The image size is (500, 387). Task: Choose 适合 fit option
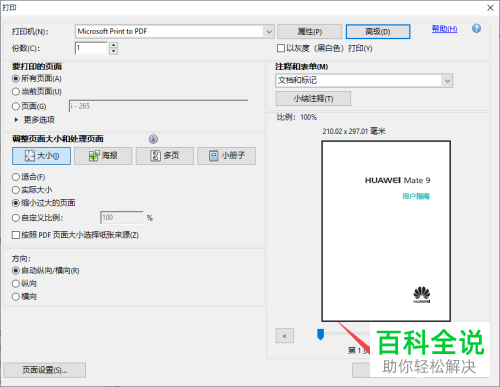click(16, 177)
